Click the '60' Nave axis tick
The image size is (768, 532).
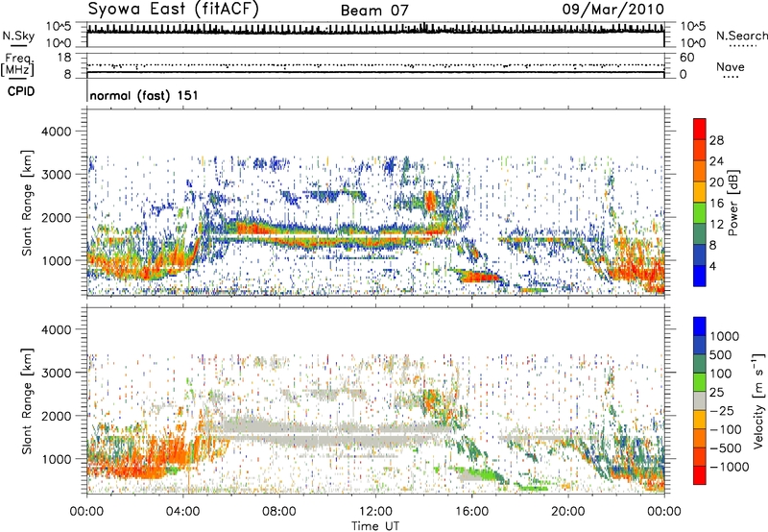[x=687, y=58]
